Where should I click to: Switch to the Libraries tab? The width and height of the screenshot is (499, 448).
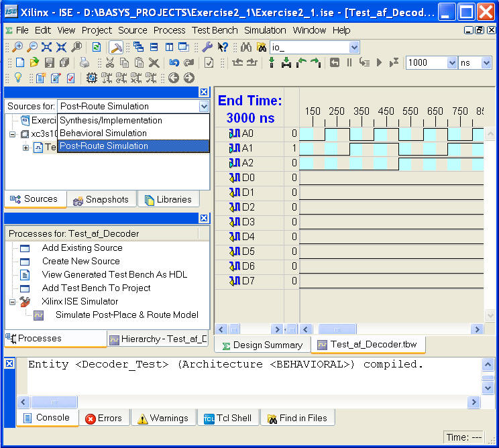[x=168, y=199]
